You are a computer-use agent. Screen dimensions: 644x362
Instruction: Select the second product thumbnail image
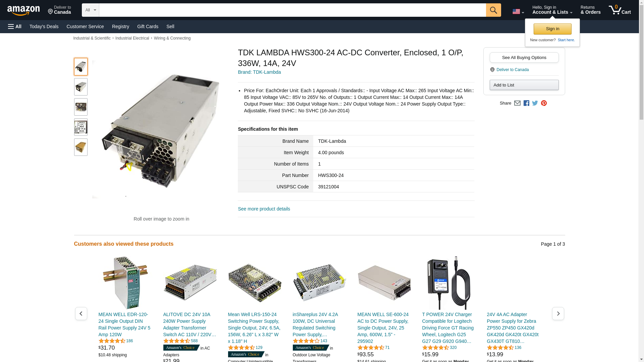81,87
